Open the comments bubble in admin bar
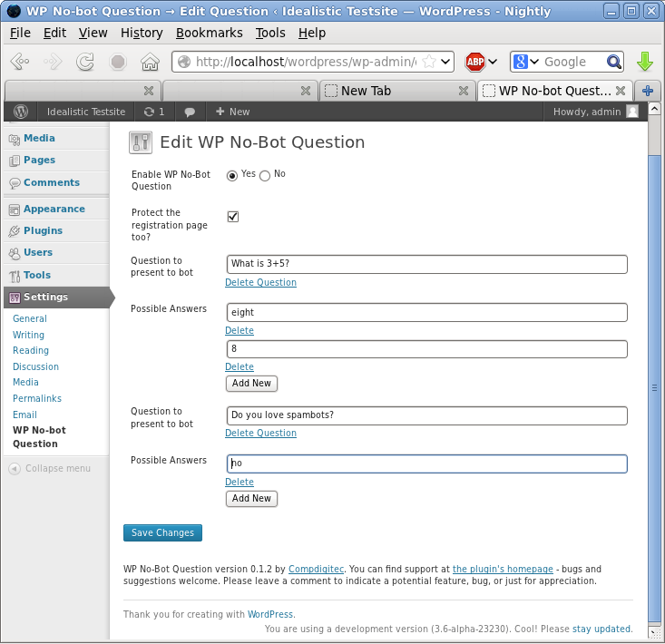The height and width of the screenshot is (644, 665). 190,112
